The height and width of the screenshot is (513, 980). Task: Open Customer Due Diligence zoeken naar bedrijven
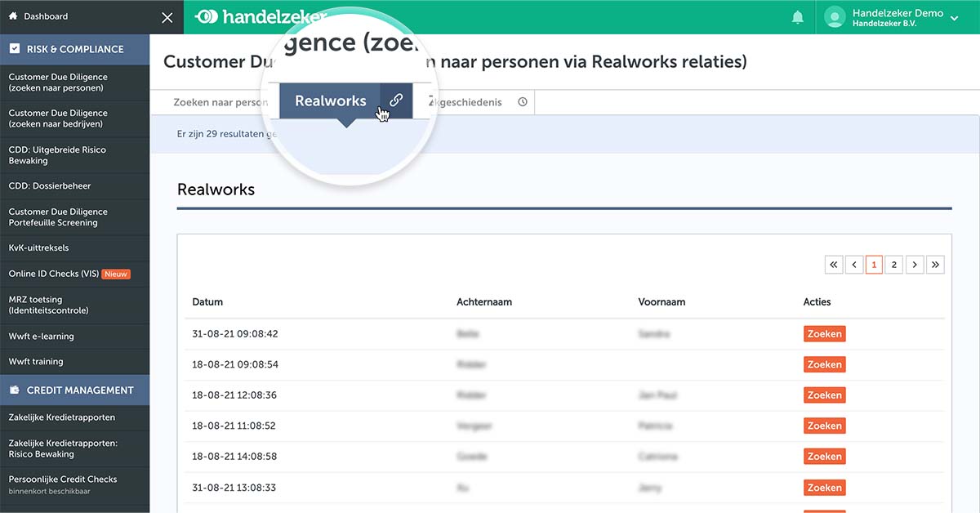(x=75, y=118)
